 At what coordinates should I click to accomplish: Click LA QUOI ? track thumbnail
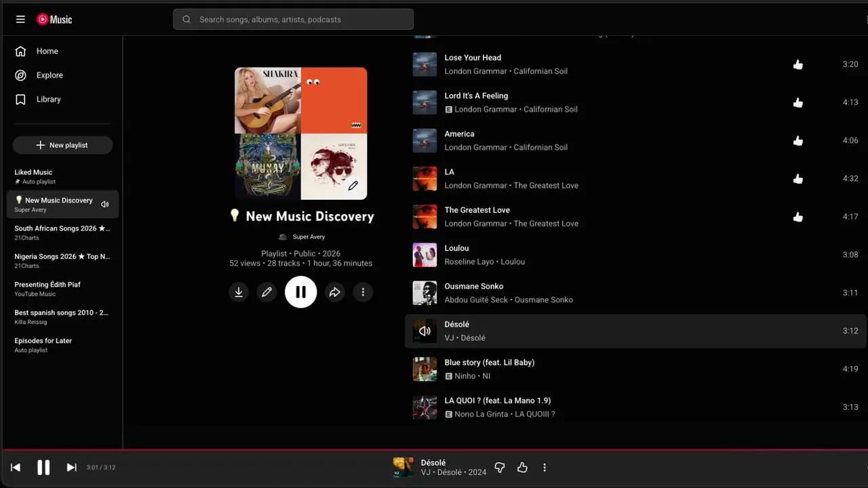[425, 407]
